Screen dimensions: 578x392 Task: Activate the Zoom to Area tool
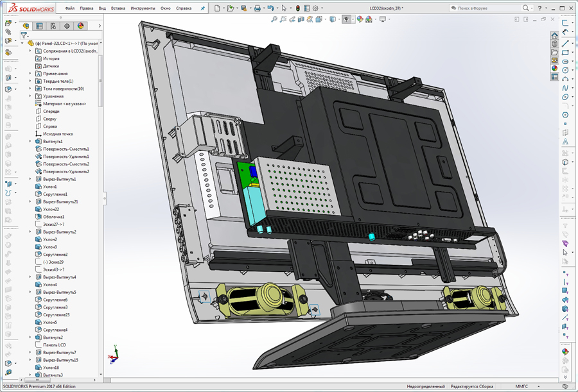coord(283,20)
